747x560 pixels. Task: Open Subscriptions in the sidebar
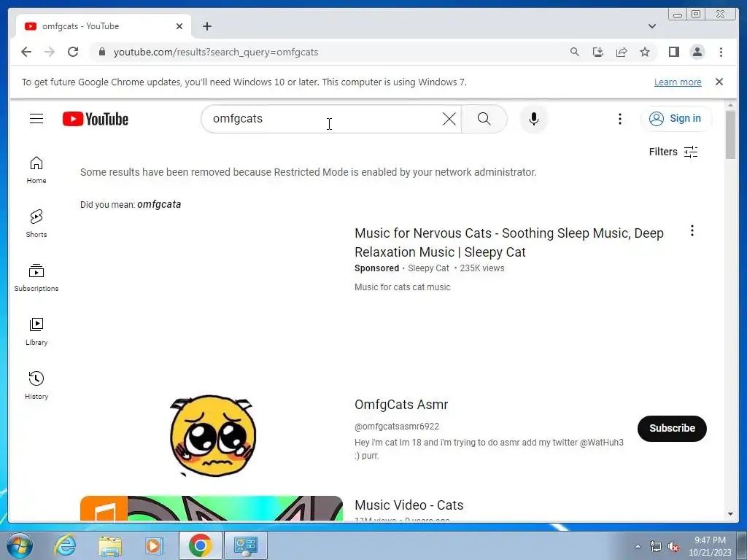[36, 278]
